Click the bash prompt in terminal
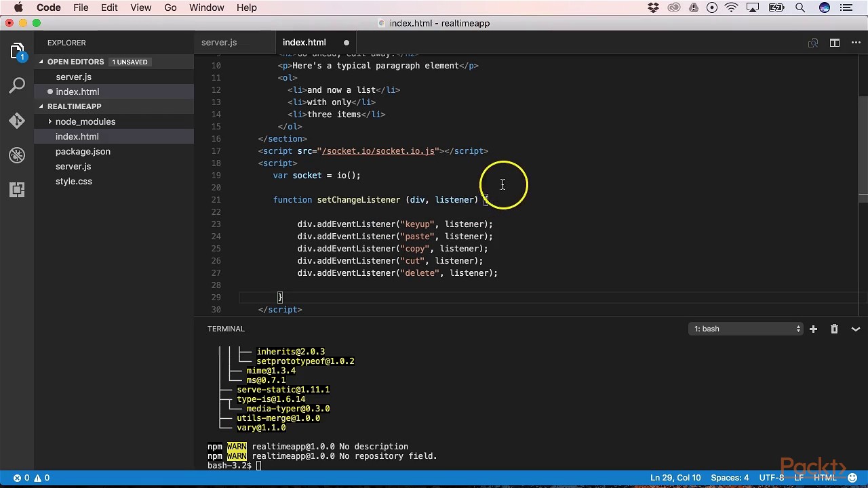868x488 pixels. (x=229, y=466)
